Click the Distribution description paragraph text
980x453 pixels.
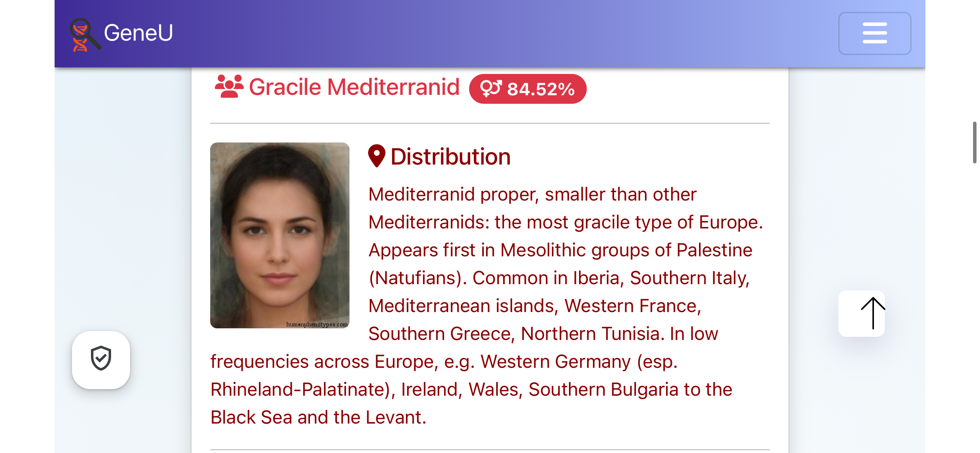[488, 305]
